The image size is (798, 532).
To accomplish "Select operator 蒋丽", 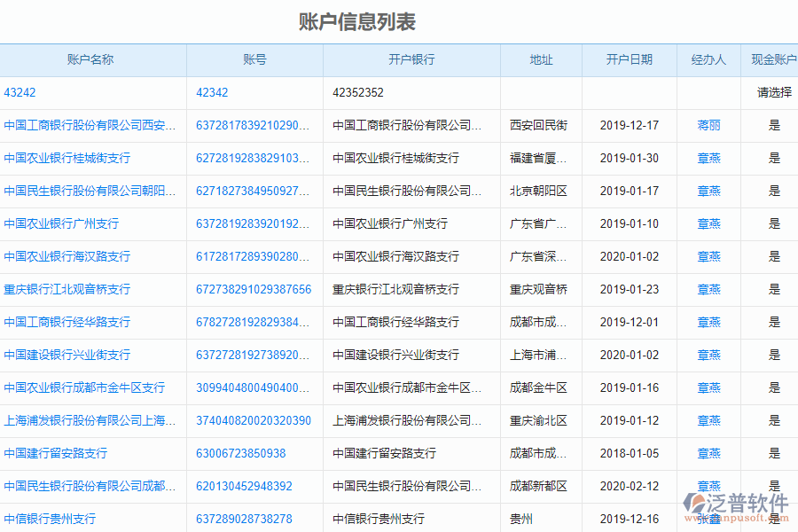I will point(708,125).
